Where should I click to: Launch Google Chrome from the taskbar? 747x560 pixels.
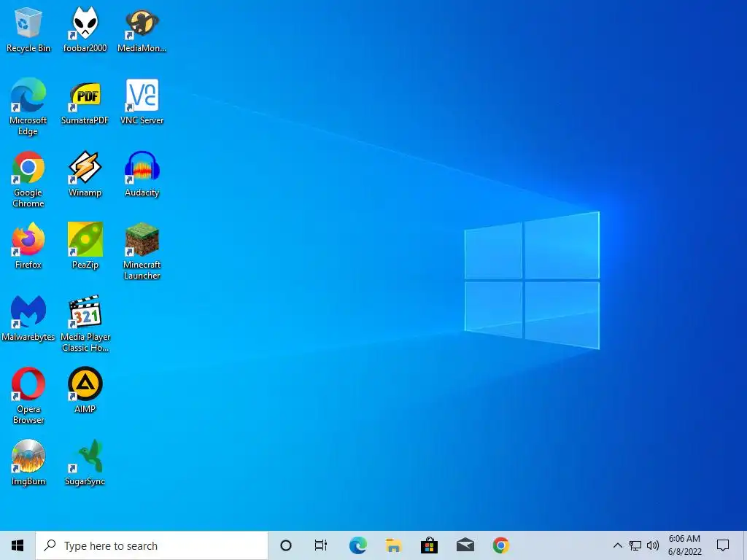point(500,545)
